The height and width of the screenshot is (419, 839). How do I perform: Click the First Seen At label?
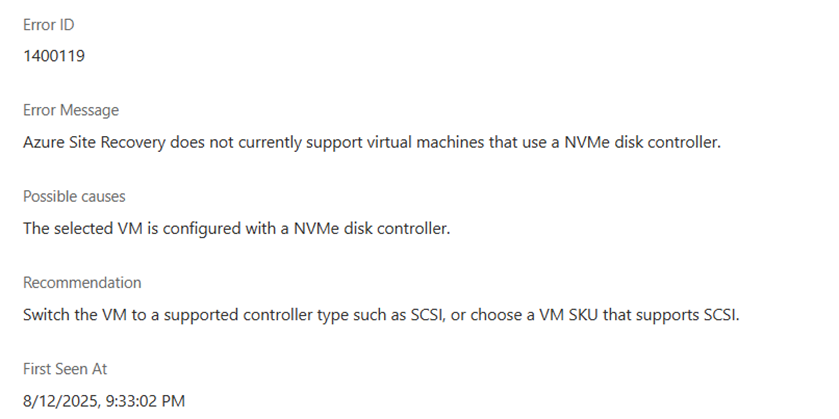(x=65, y=369)
